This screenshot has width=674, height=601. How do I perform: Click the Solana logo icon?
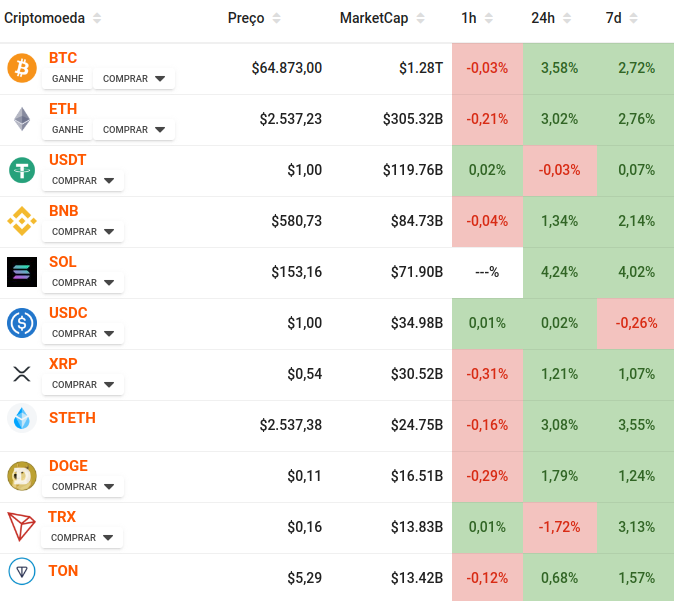click(x=21, y=272)
